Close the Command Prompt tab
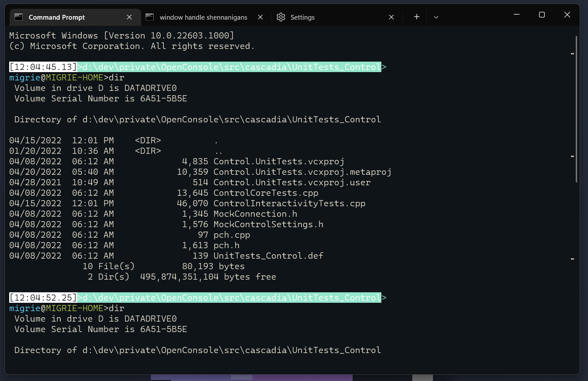Screen dimensions: 588x381 click(x=129, y=17)
